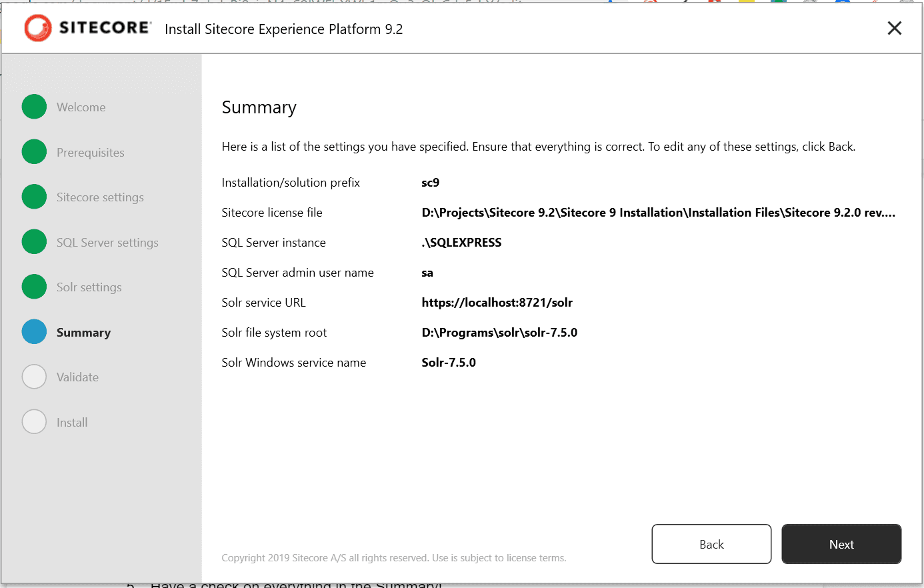Open the Solr settings step label

pos(89,287)
